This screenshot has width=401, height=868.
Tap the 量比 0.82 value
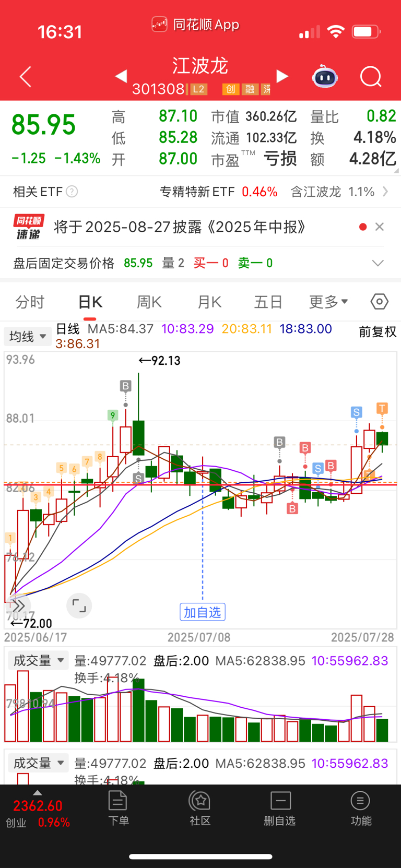[x=381, y=116]
